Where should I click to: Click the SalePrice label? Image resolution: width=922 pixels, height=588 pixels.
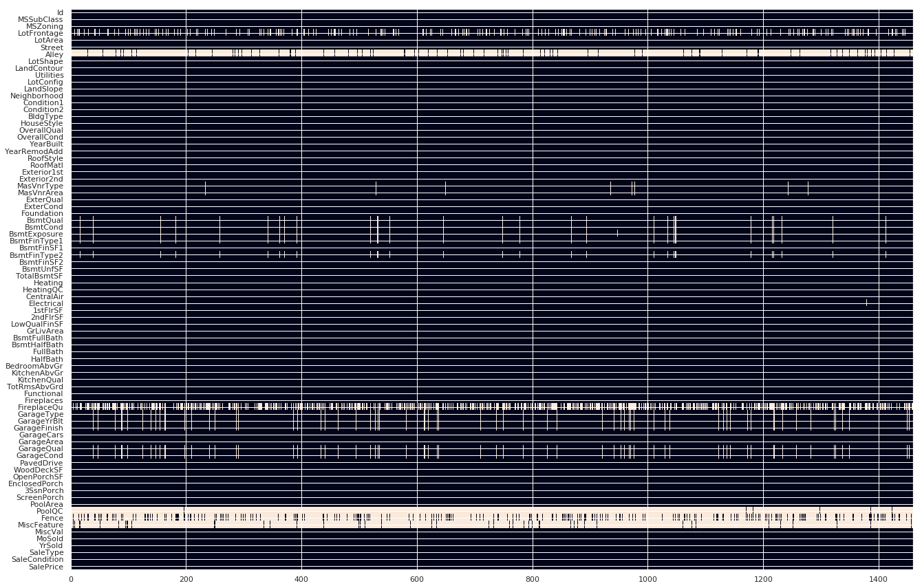click(x=46, y=567)
